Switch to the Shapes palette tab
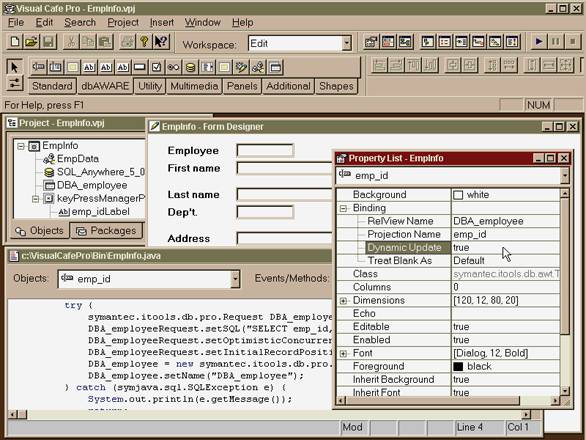The height and width of the screenshot is (440, 586). coord(336,86)
